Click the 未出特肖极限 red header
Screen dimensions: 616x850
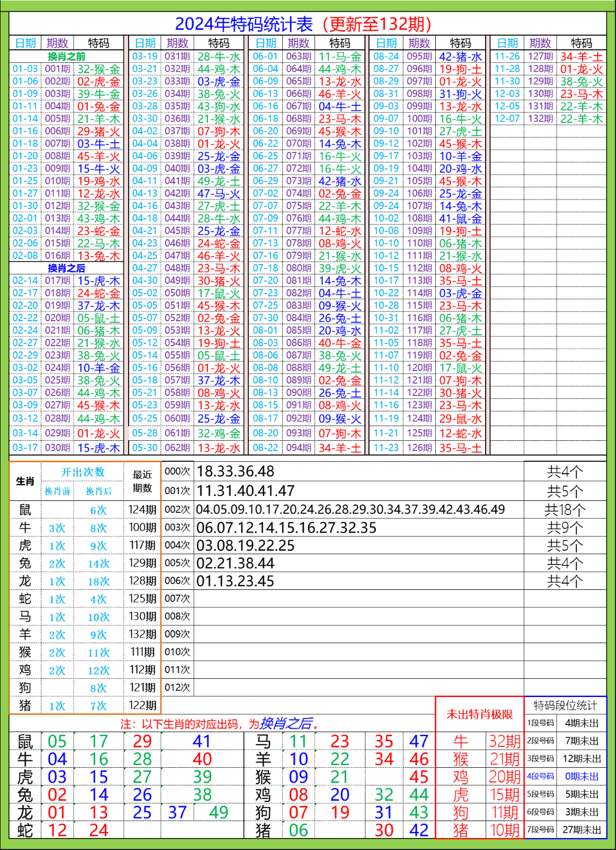479,714
